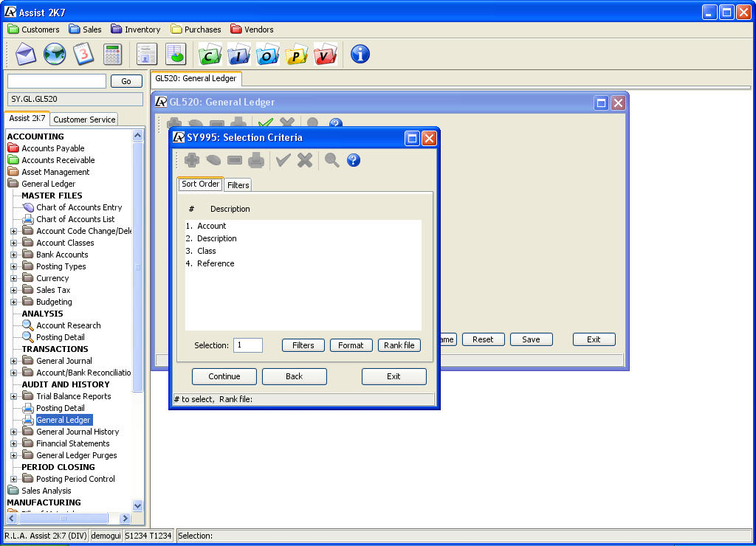Viewport: 756px width, 546px height.
Task: Open the light blue O folder icon
Action: pos(267,54)
